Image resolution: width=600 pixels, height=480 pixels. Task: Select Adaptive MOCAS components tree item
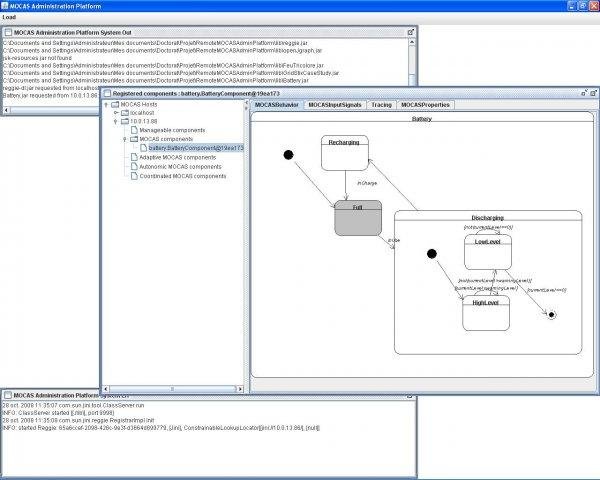(178, 157)
